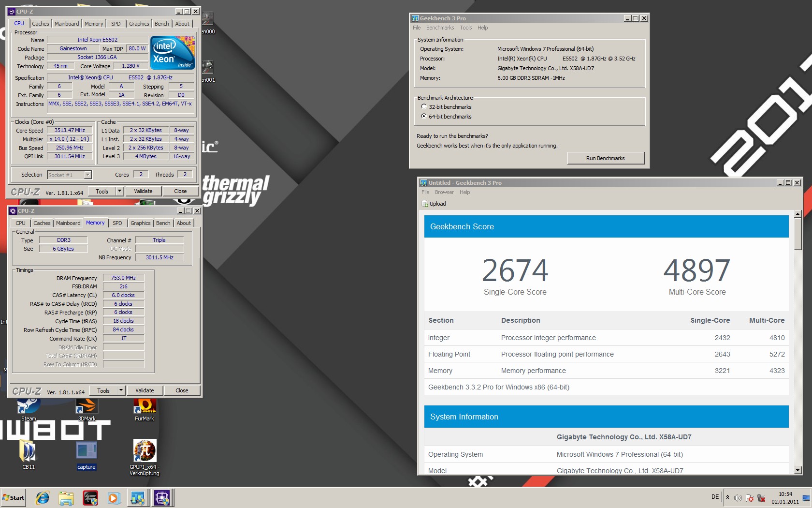812x508 pixels.
Task: Click the lower CPU-Z window title icon
Action: click(14, 210)
